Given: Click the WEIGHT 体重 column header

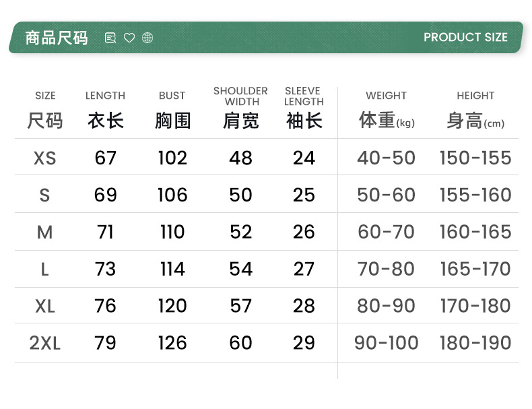Looking at the screenshot, I should click(x=387, y=111).
